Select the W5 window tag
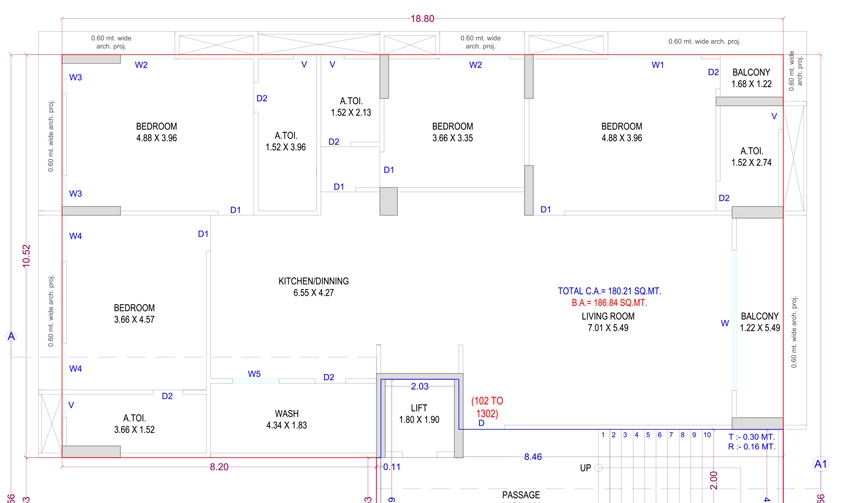 coord(254,374)
